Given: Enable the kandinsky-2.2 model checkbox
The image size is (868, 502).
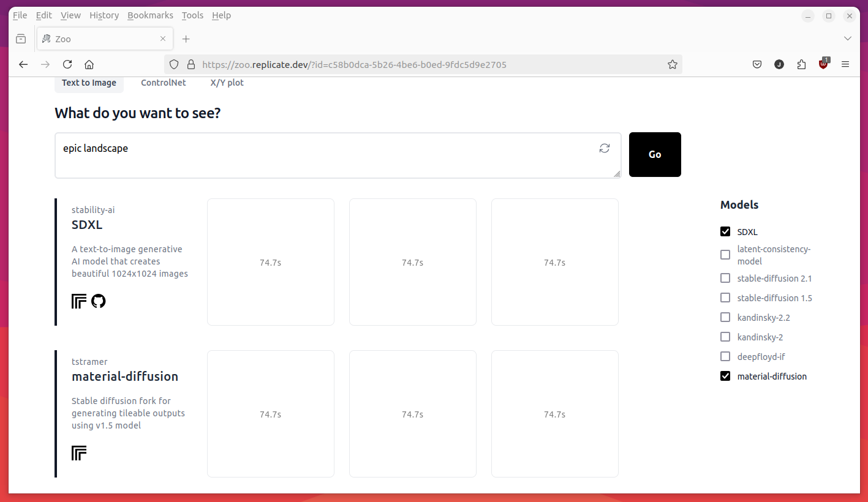Looking at the screenshot, I should click(725, 318).
